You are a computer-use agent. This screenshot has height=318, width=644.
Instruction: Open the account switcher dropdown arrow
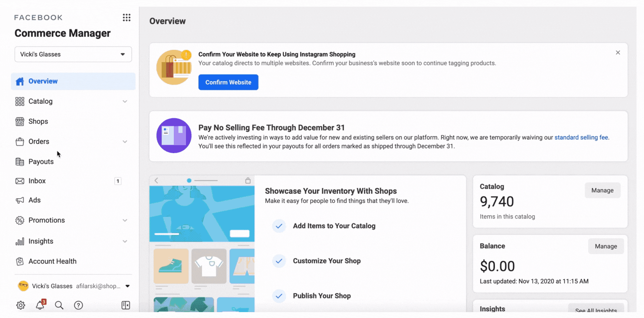[x=128, y=286]
